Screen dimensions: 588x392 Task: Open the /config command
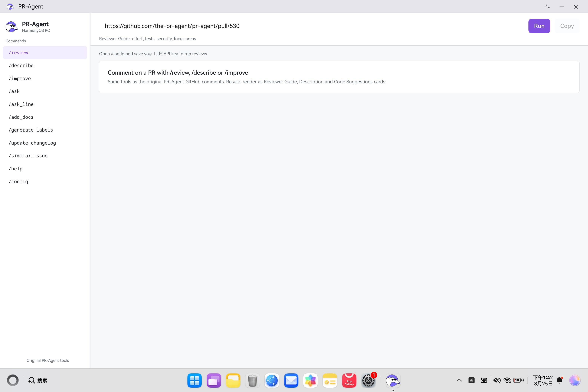click(x=45, y=181)
